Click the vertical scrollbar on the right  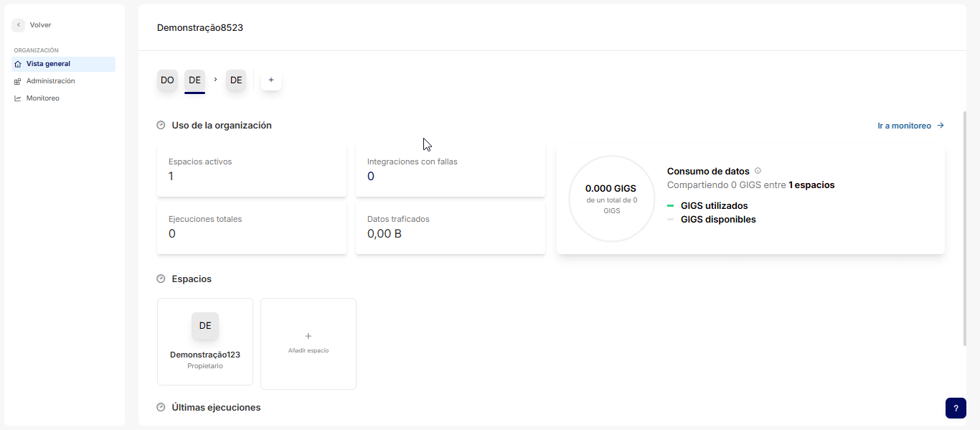click(965, 228)
